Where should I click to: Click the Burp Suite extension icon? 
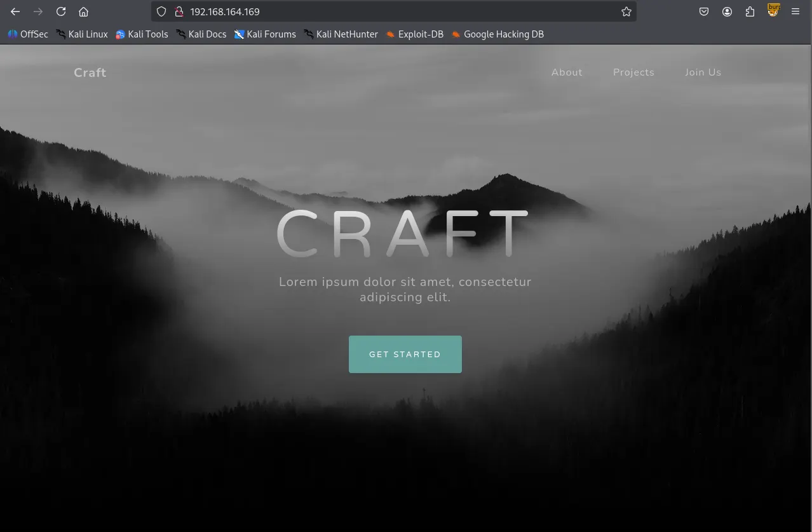[773, 10]
